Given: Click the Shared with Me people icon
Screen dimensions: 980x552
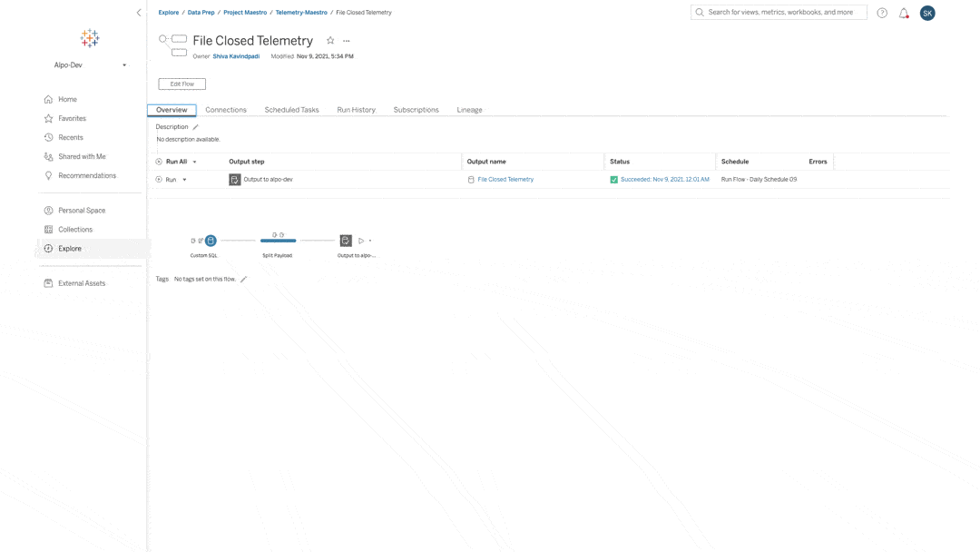Looking at the screenshot, I should (49, 156).
